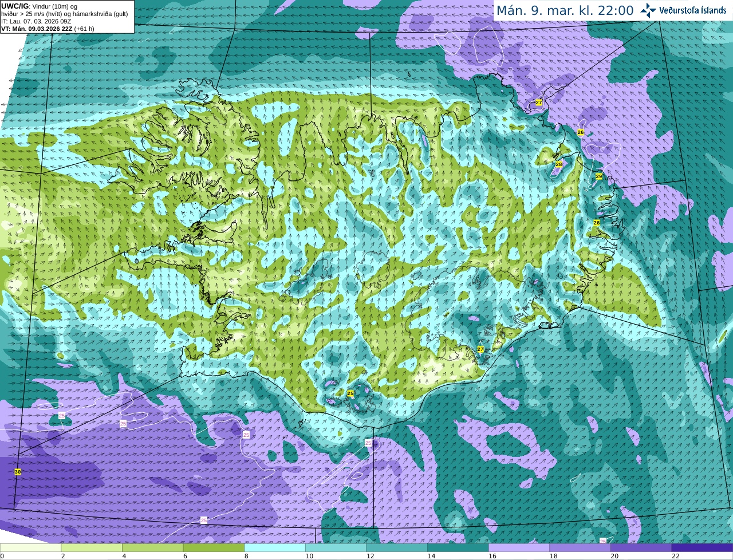Click the legend scale value 8
The width and height of the screenshot is (733, 560).
(246, 556)
